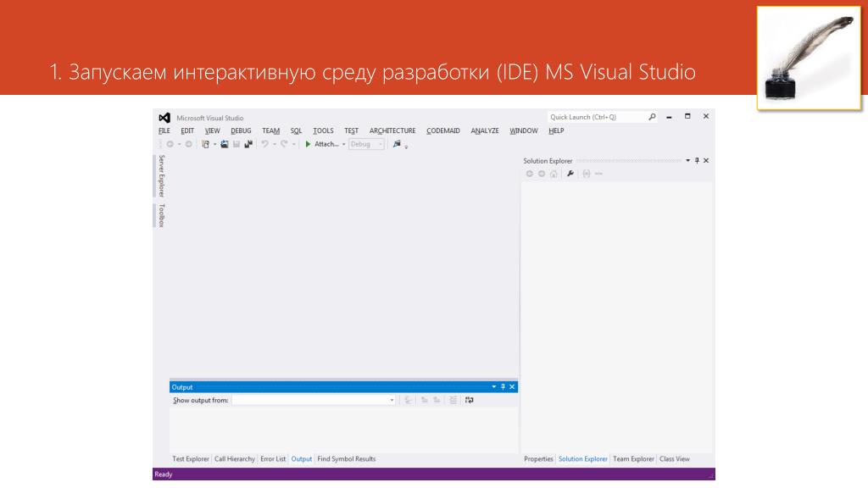Open the TEAM menu

[x=270, y=131]
